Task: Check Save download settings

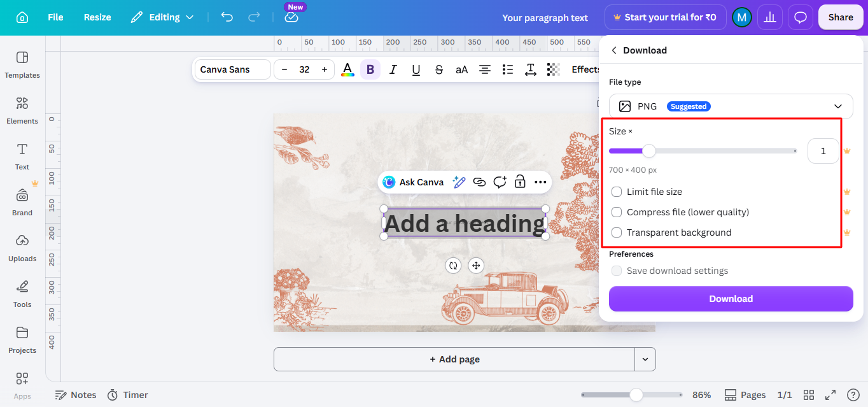Action: click(x=617, y=271)
